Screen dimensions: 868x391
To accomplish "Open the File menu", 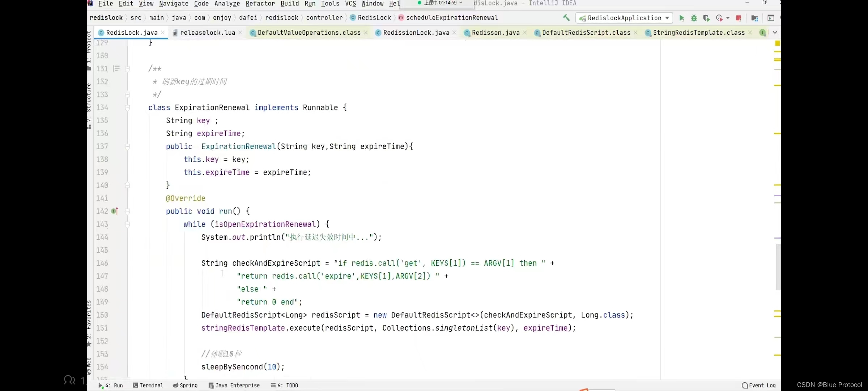I will [106, 4].
